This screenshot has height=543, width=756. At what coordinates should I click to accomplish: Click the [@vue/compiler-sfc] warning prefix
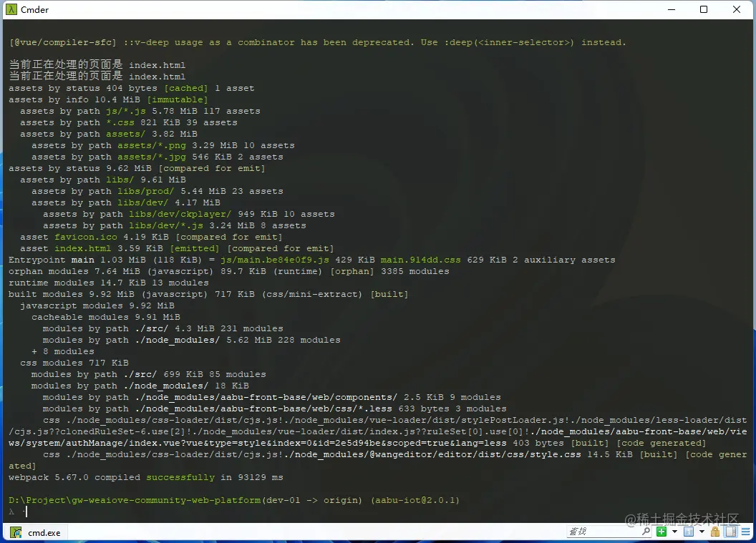click(x=63, y=42)
